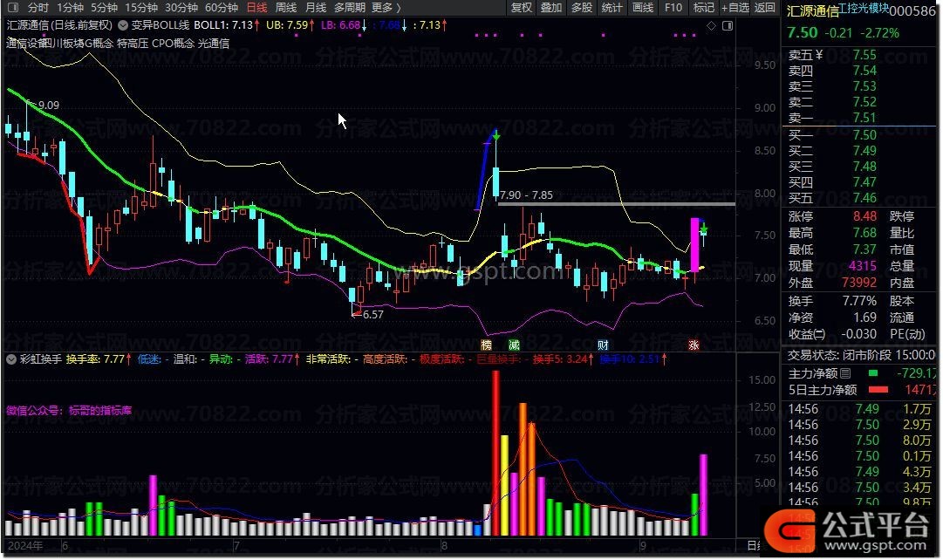
Task: Click the 返回 back button
Action: (764, 8)
